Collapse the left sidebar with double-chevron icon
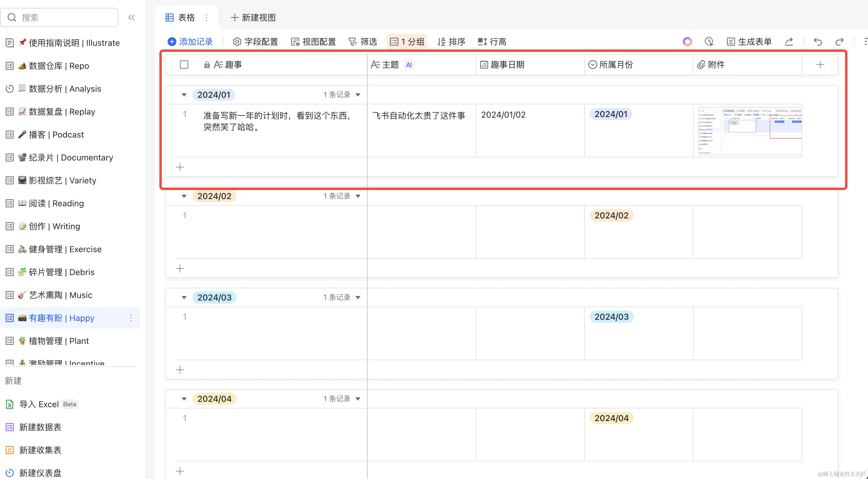 [x=131, y=17]
